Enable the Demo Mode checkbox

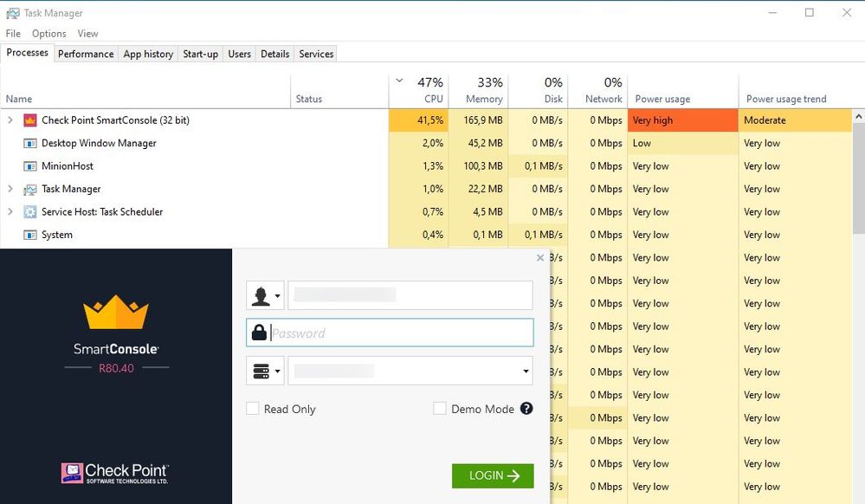pyautogui.click(x=440, y=409)
